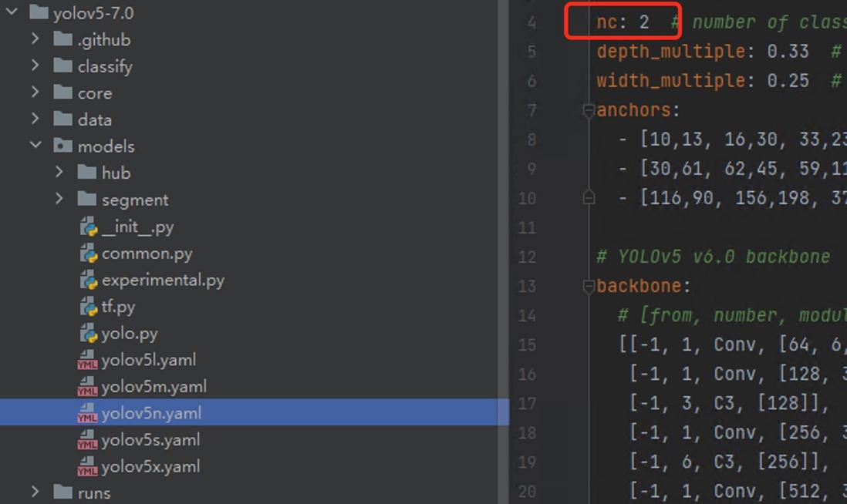
Task: Click the core folder icon
Action: tap(63, 92)
